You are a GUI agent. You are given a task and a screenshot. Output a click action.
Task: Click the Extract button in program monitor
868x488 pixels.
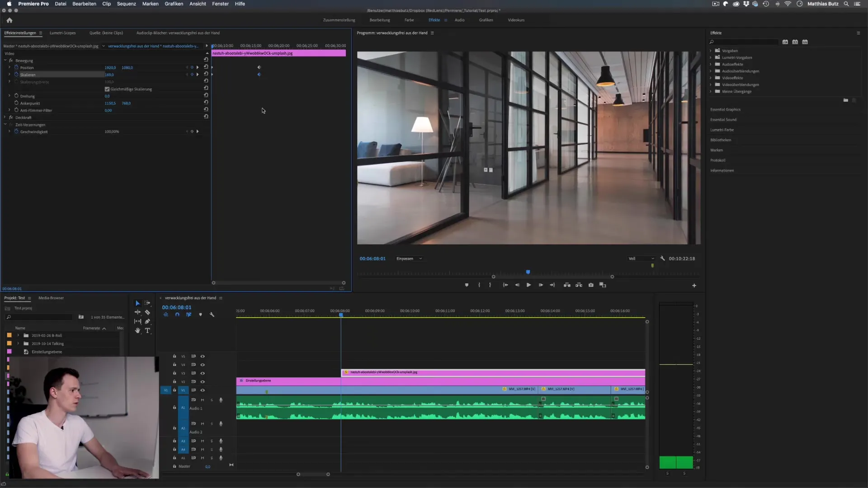click(x=579, y=285)
